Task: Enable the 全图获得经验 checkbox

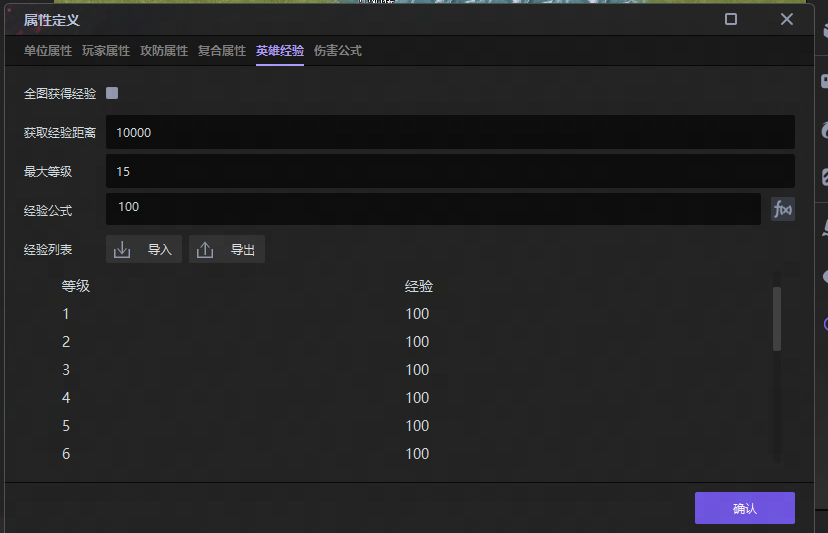Action: pos(112,93)
